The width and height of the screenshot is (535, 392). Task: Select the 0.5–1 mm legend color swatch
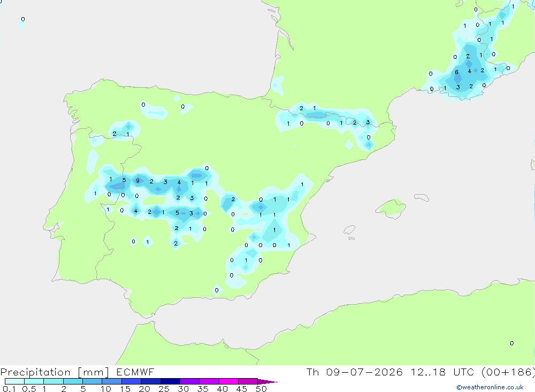[x=34, y=381]
